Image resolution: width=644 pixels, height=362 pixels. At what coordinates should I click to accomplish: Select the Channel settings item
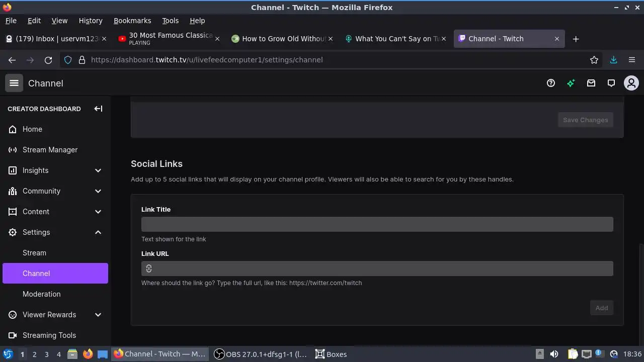(55, 274)
